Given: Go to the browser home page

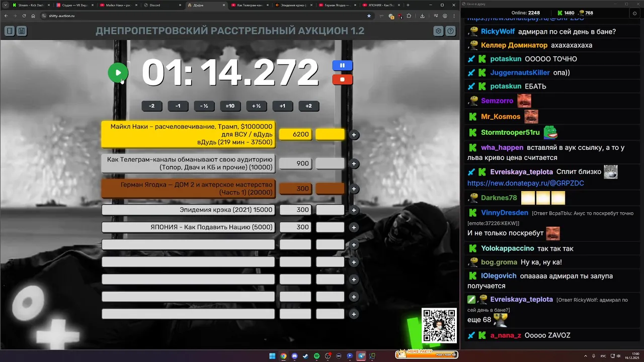Looking at the screenshot, I should click(33, 16).
